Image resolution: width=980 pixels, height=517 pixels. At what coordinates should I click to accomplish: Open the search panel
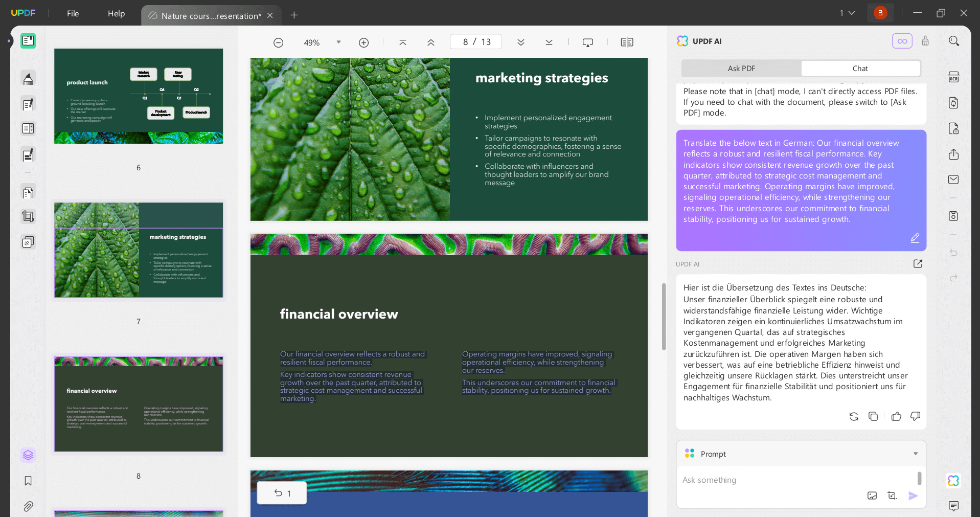pyautogui.click(x=953, y=40)
